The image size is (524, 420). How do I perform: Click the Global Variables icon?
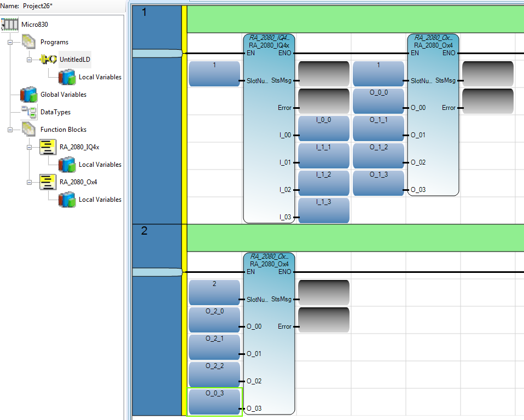pyautogui.click(x=28, y=95)
